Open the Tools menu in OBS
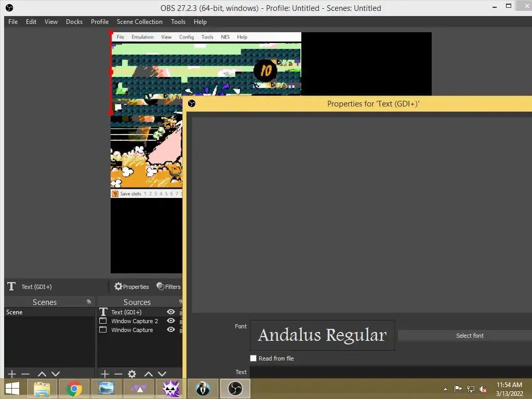Screen dimensions: 532x399 coord(178,22)
